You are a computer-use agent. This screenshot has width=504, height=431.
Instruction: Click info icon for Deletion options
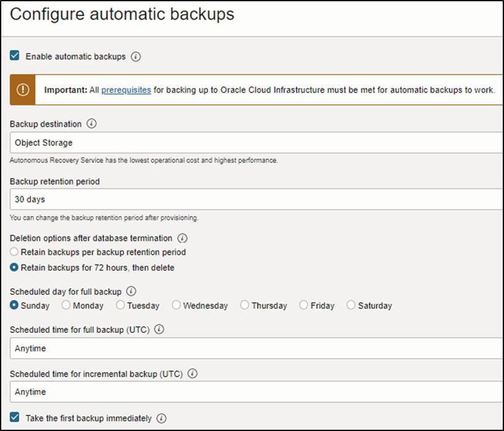[182, 238]
